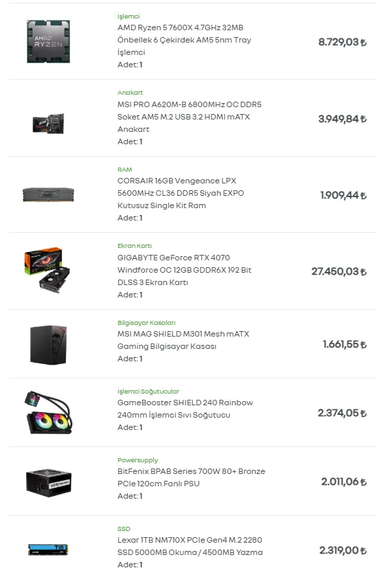Viewport: 377px width, 588px height.
Task: Click the İşlemci Soğutucular category link
Action: [x=148, y=392]
